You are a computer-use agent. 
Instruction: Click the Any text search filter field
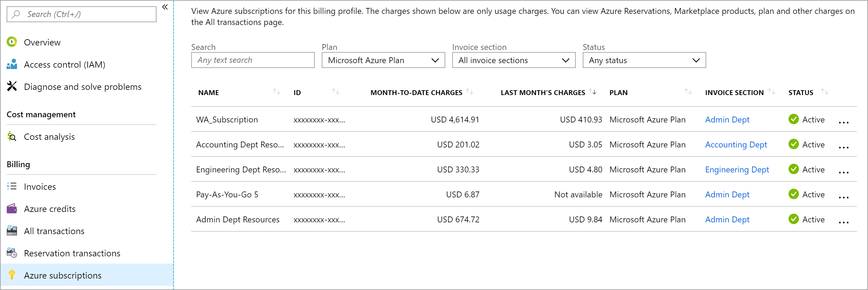(253, 60)
